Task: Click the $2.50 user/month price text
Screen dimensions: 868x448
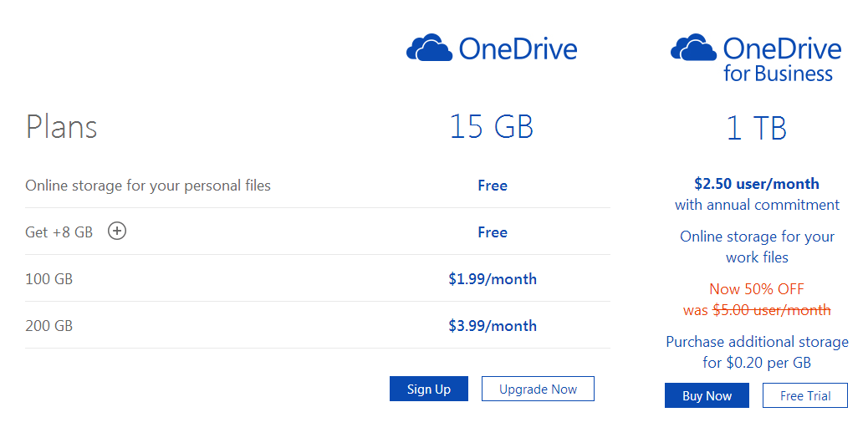Action: point(757,184)
